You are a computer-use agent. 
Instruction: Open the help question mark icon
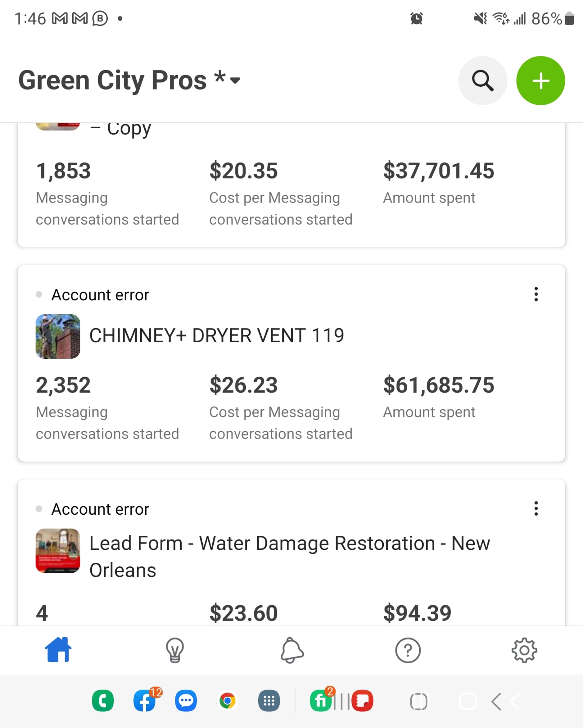point(408,651)
